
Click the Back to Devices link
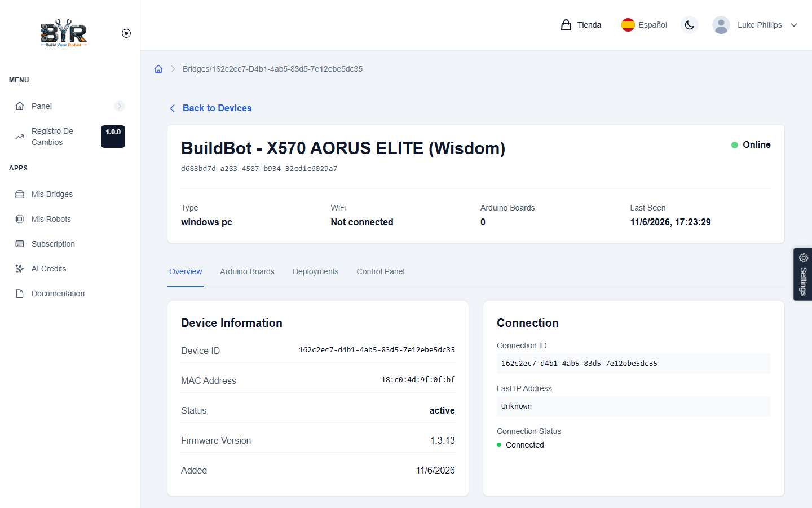pos(217,108)
